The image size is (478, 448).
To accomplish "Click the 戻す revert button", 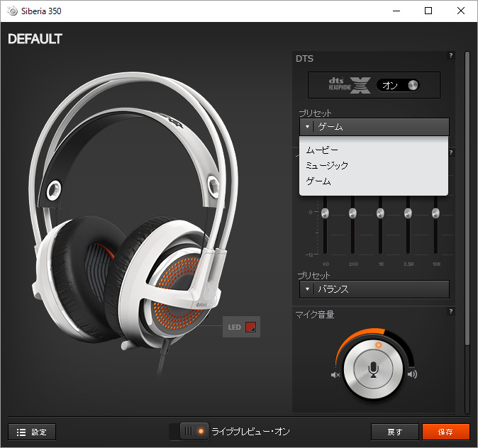I will pos(395,432).
